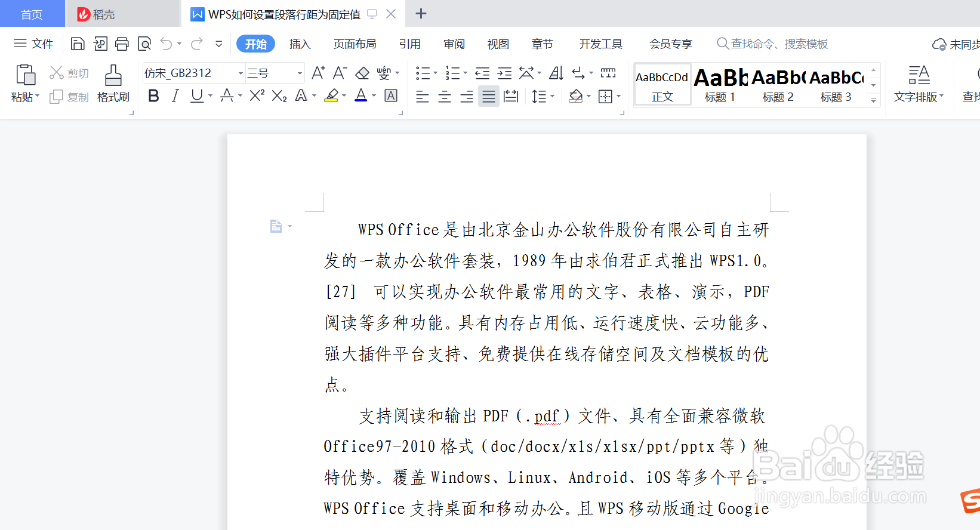Add a new document tab
The image size is (980, 530).
click(x=421, y=14)
